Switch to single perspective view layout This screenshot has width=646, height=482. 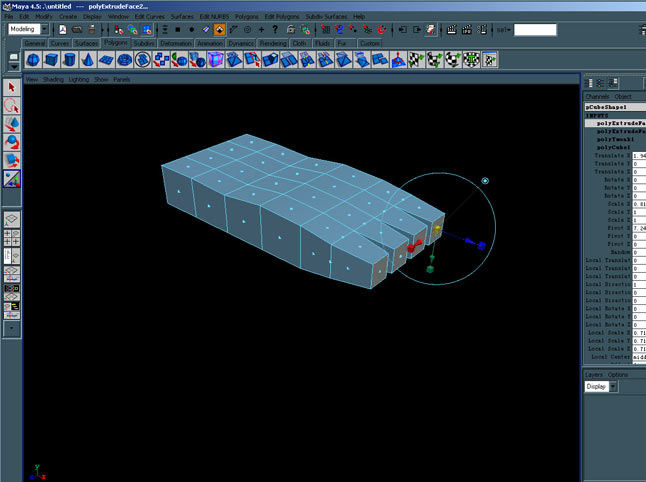pos(12,219)
